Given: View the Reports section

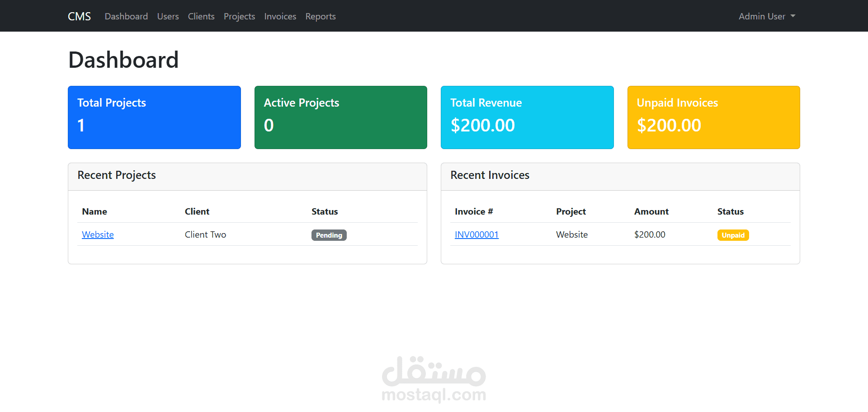Looking at the screenshot, I should [x=320, y=16].
